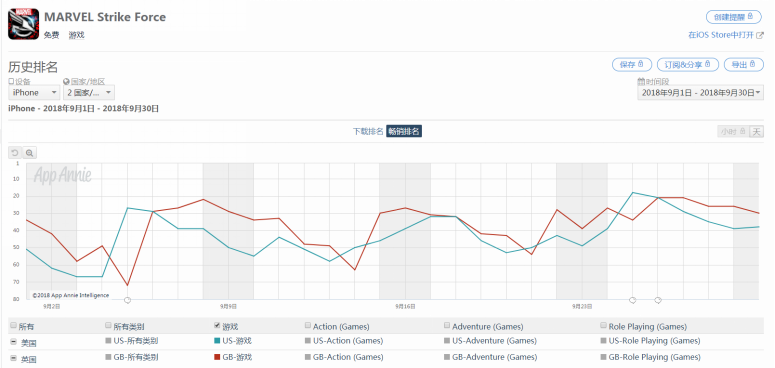Enable the Action (Games) checkbox

[x=308, y=326]
